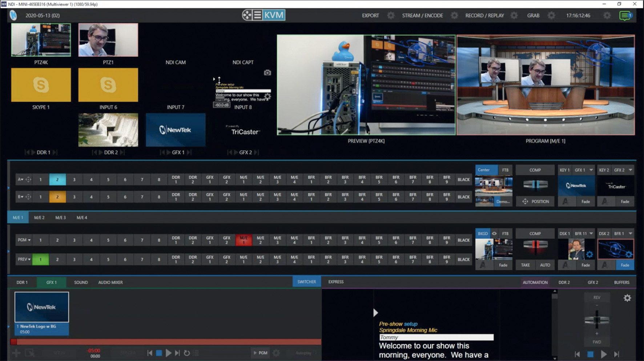Select the PTZ1 camera thumbnail
The image size is (644, 361).
coord(108,40)
